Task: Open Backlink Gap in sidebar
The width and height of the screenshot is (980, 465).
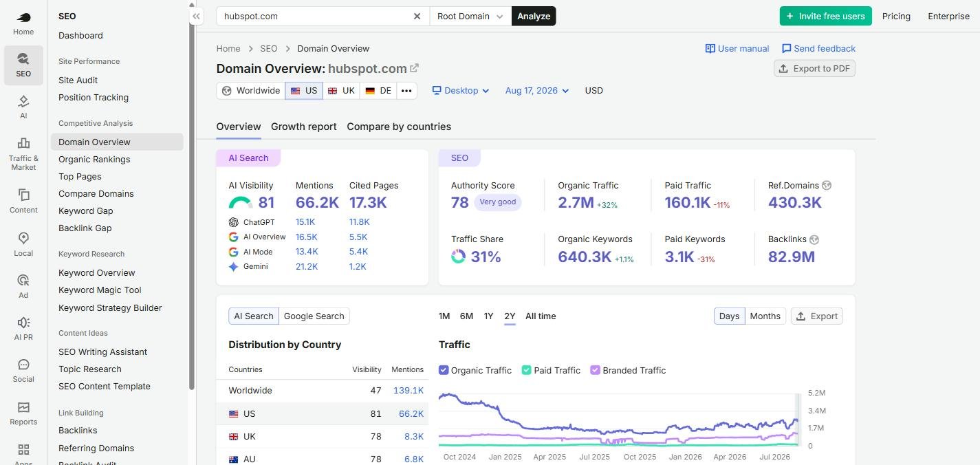Action: pyautogui.click(x=85, y=228)
